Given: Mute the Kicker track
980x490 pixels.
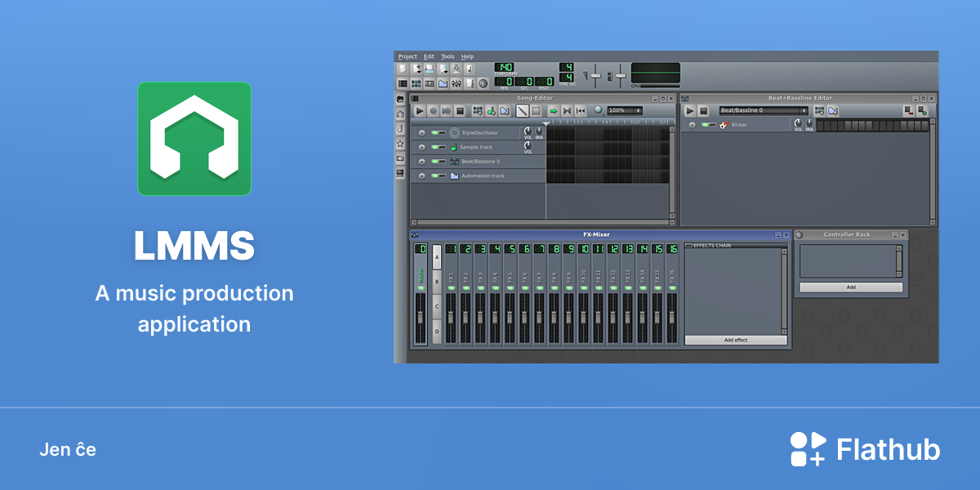Looking at the screenshot, I should coord(708,125).
